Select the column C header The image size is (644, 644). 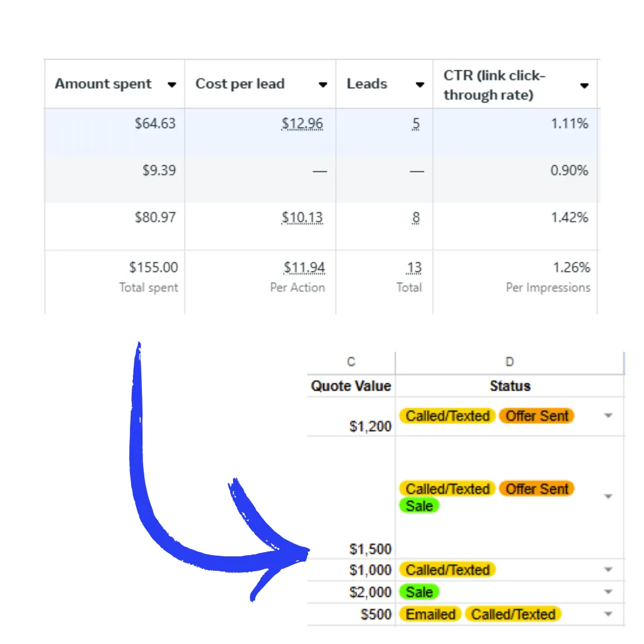351,362
